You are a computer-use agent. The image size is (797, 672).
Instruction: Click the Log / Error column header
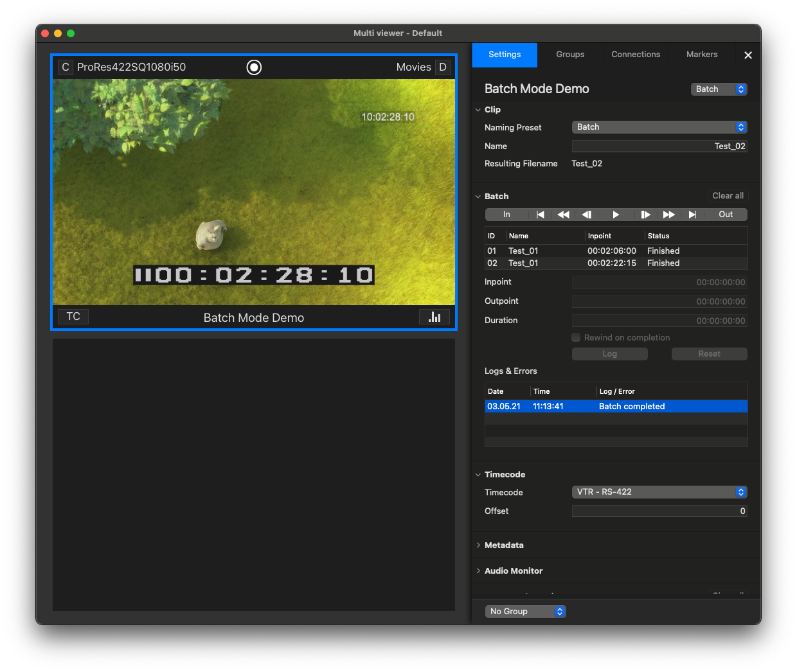tap(672, 391)
